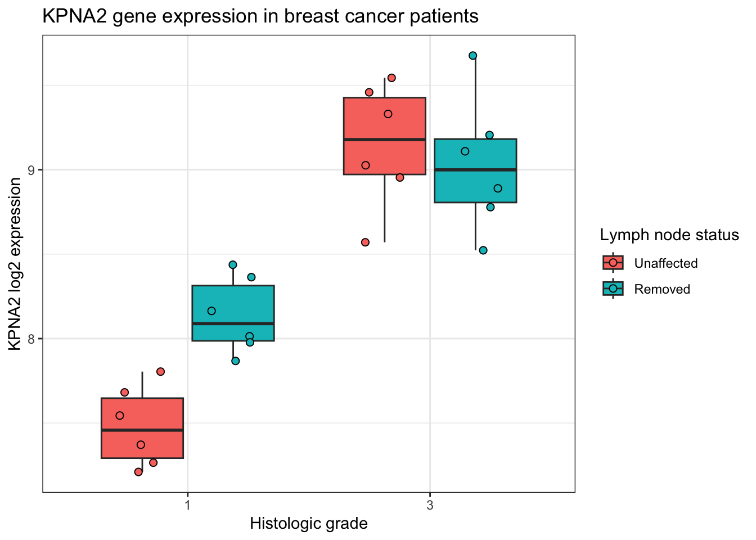The image size is (756, 540).
Task: Click the x-axis tick label '1'
Action: tap(187, 505)
